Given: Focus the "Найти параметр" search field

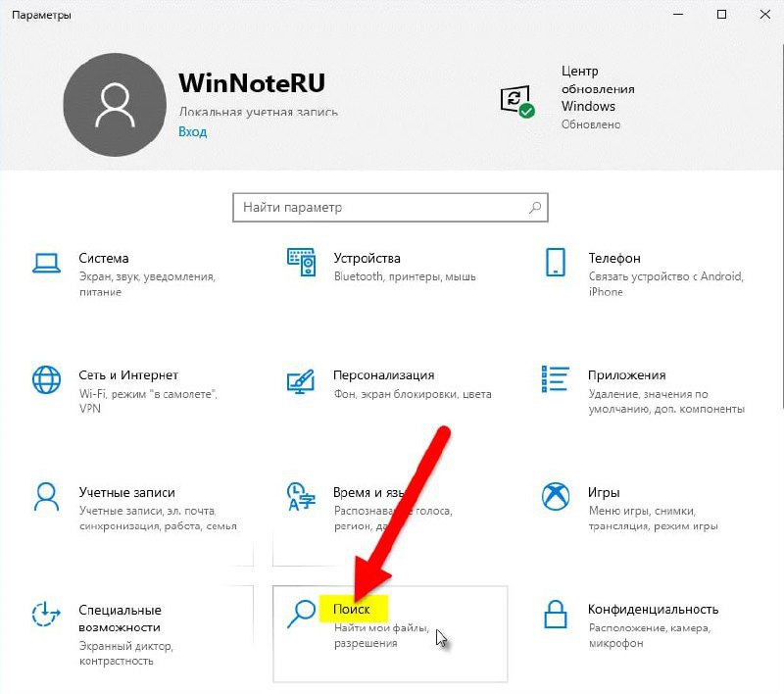Looking at the screenshot, I should pos(377,208).
